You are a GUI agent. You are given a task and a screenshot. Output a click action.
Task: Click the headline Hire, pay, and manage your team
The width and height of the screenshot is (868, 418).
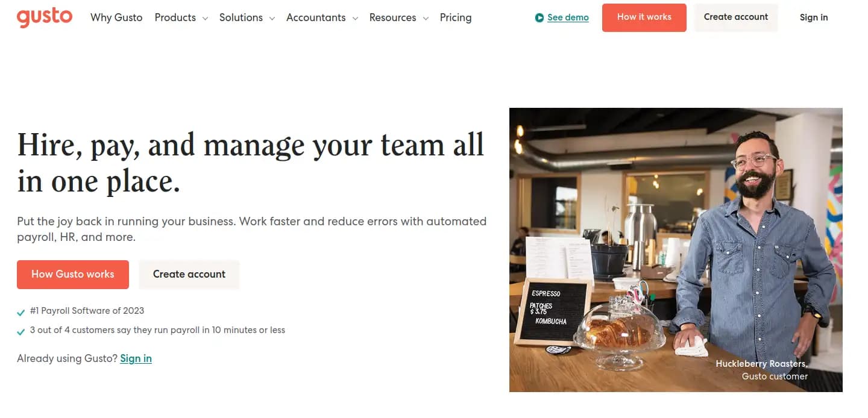coord(251,163)
